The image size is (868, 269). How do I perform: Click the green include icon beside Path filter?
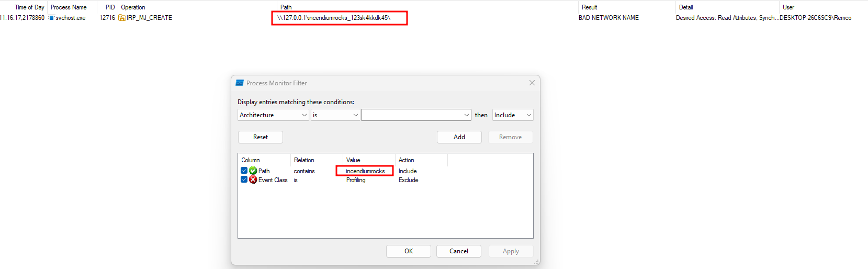click(253, 171)
